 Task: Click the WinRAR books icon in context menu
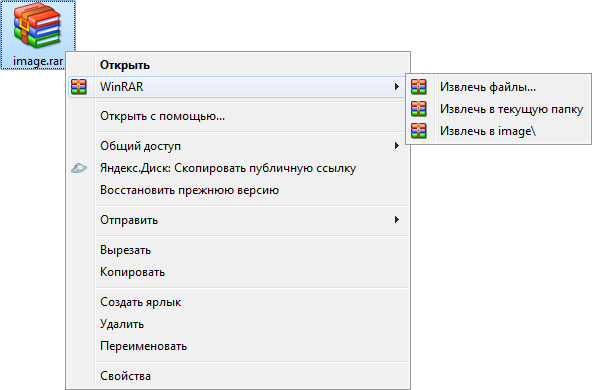(x=79, y=87)
